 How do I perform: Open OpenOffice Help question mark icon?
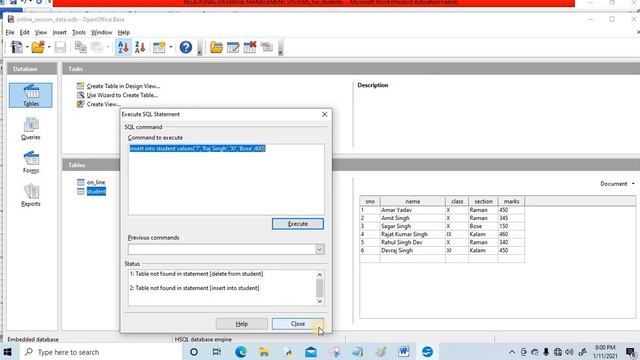pos(186,47)
